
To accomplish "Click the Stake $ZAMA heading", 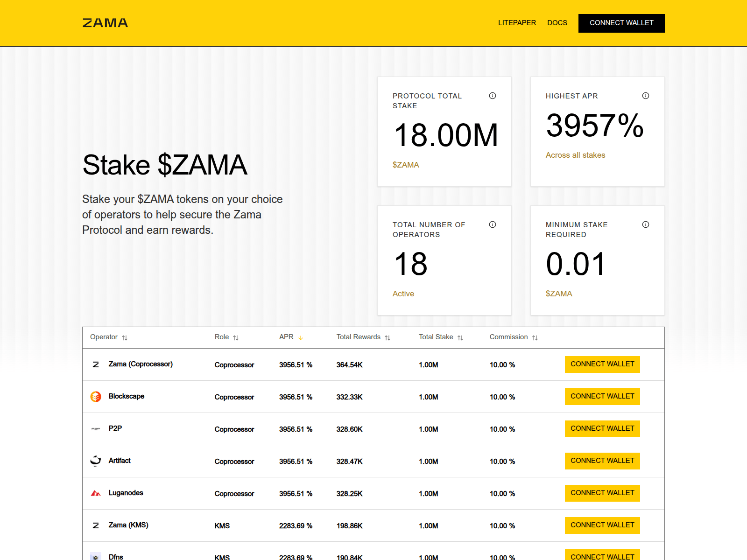I will [165, 165].
